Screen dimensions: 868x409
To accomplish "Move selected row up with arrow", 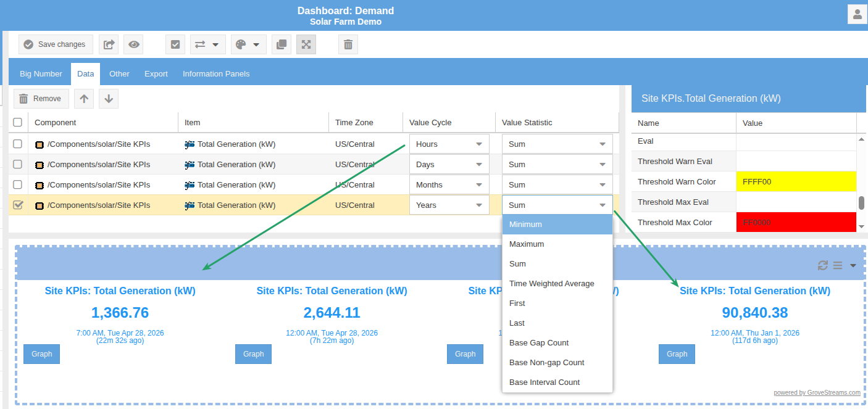I will pos(84,99).
